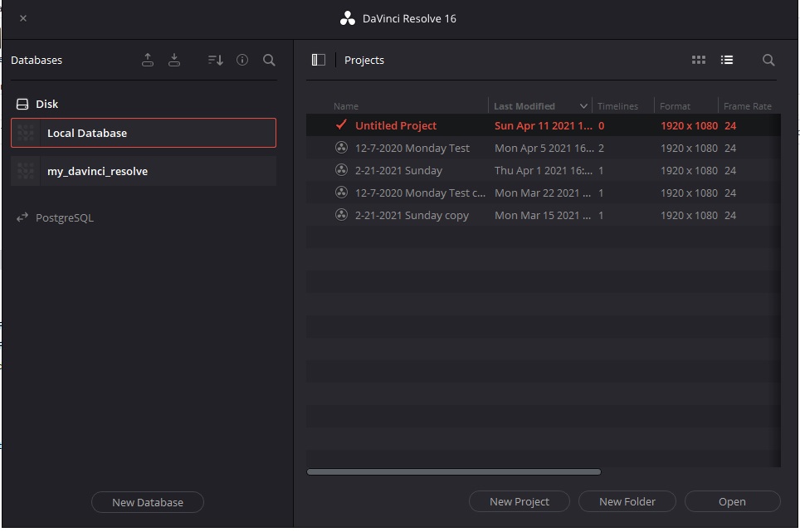Viewport: 800px width, 532px height.
Task: Click the New Database button
Action: pos(148,502)
